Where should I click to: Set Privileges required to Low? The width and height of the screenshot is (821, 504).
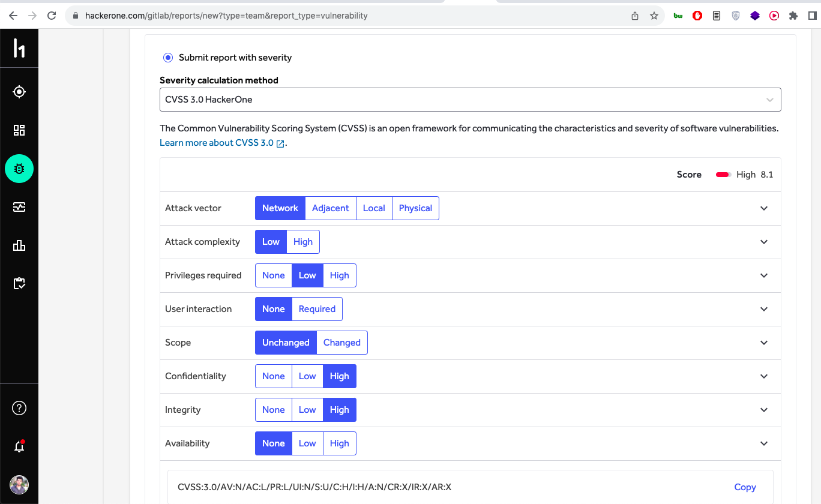tap(307, 275)
